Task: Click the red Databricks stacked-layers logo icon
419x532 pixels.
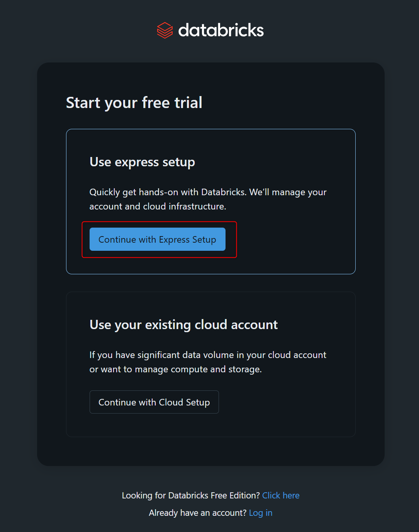Action: (x=165, y=30)
